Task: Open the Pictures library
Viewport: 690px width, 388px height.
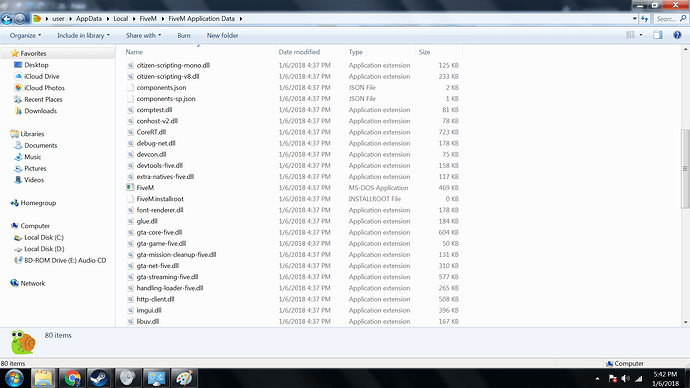Action: tap(35, 168)
